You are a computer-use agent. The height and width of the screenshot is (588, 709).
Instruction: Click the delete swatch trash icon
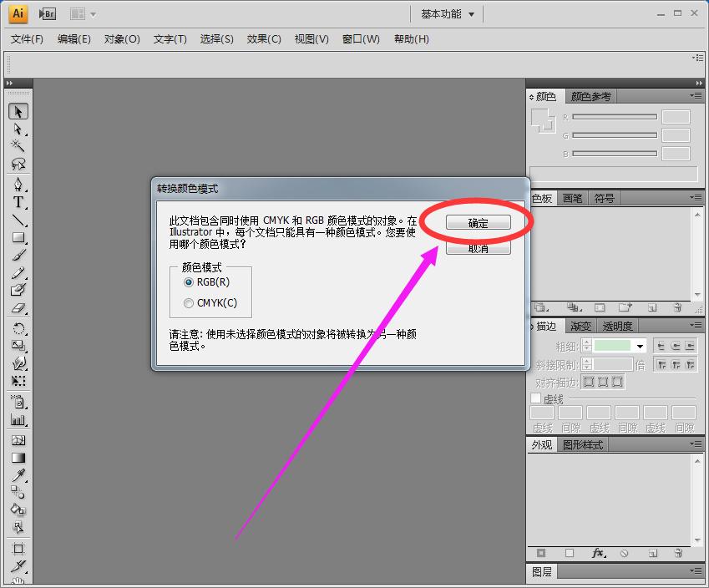tap(678, 307)
